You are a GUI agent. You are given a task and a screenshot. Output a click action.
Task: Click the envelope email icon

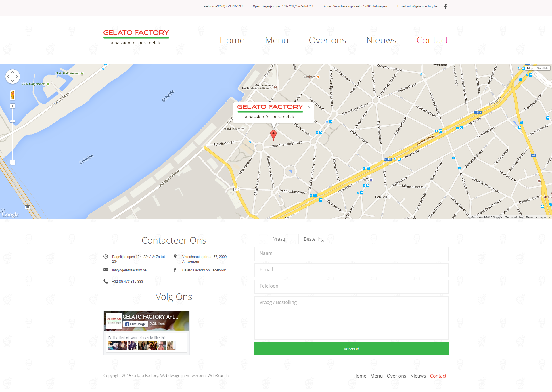106,270
